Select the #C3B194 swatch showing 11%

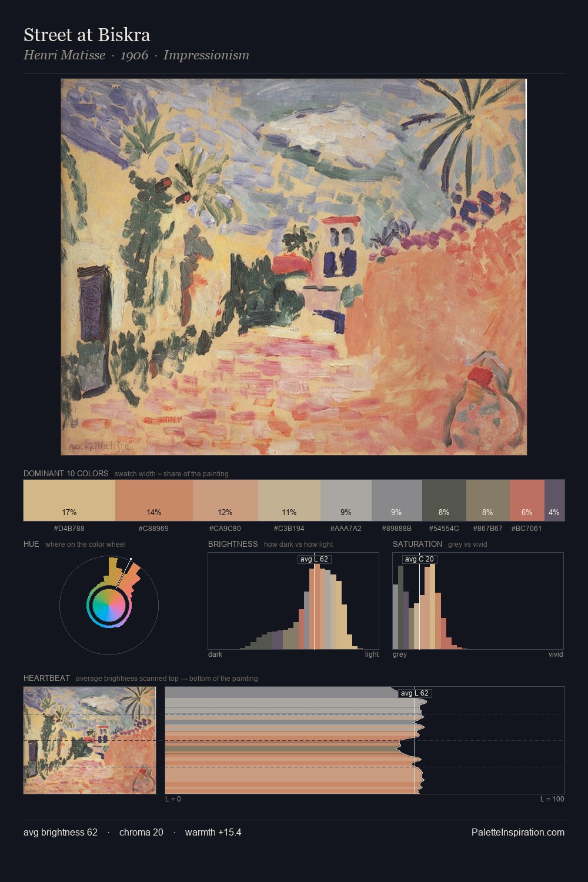(289, 500)
